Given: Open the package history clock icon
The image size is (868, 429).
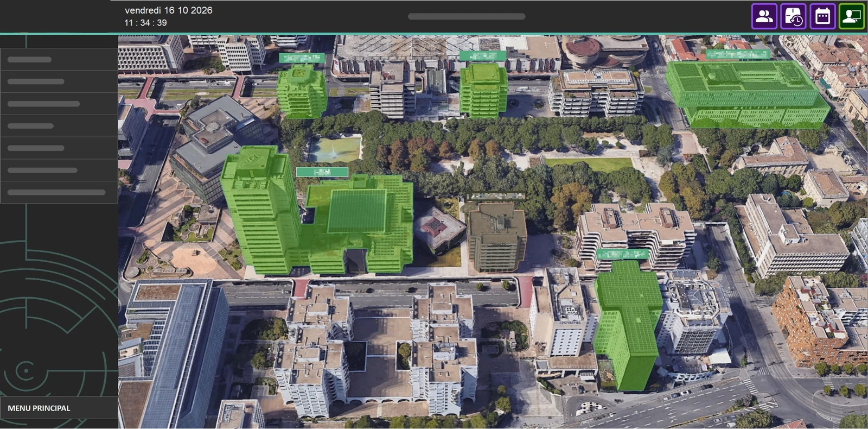Looking at the screenshot, I should pos(793,16).
